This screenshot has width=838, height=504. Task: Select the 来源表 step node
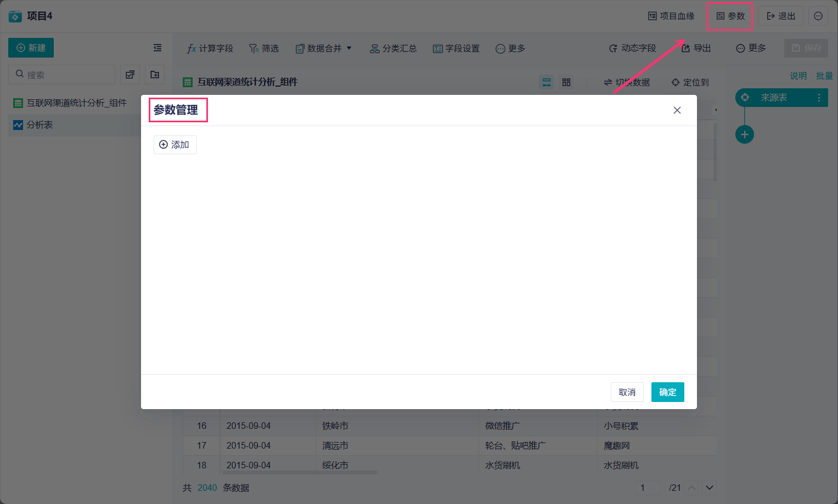(781, 98)
